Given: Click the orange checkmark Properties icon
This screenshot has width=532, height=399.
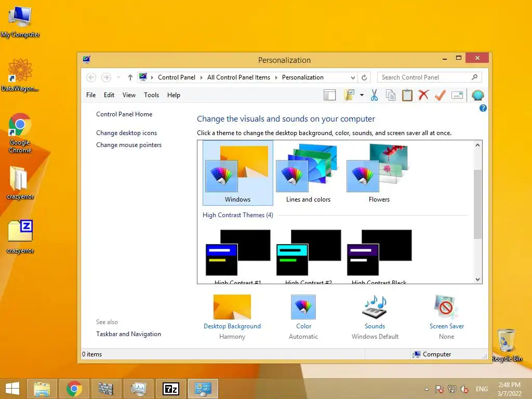Looking at the screenshot, I should [x=440, y=96].
